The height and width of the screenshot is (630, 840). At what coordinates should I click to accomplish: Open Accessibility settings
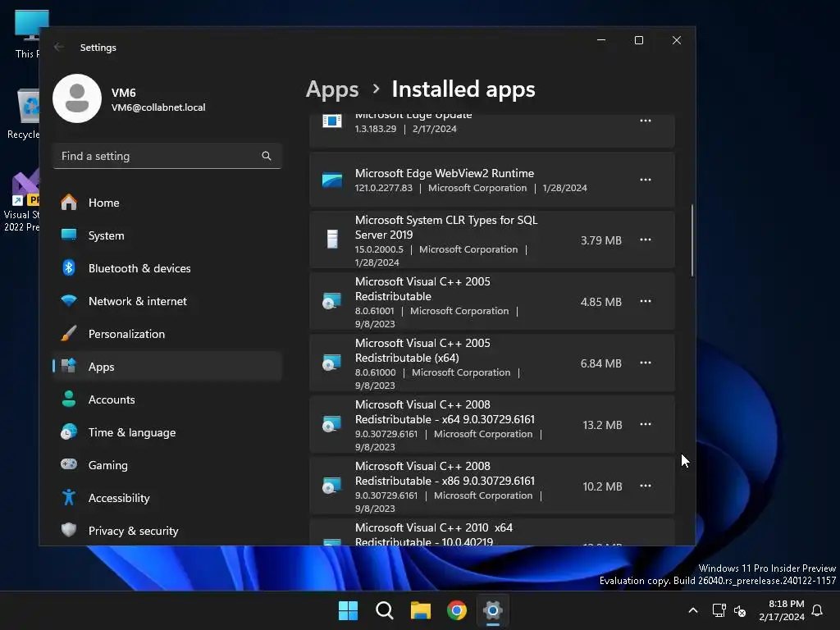(167, 498)
